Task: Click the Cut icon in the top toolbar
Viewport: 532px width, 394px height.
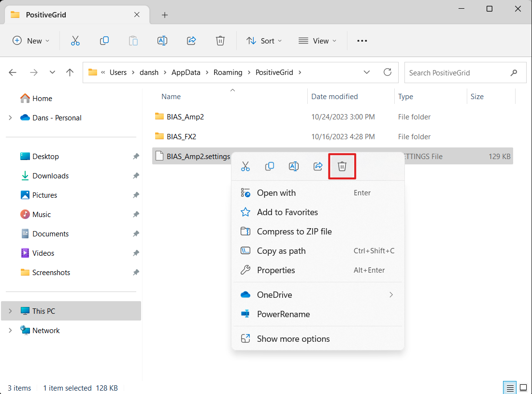Action: click(x=75, y=41)
